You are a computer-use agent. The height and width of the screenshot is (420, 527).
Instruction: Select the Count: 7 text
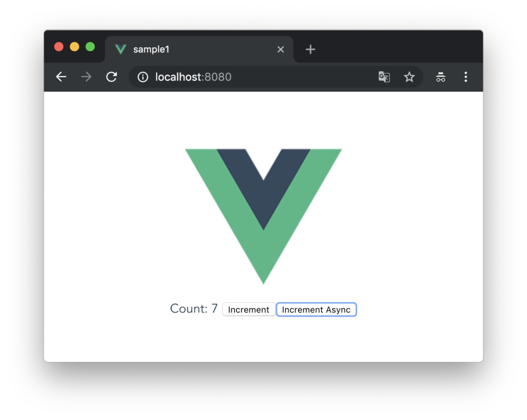coord(194,308)
